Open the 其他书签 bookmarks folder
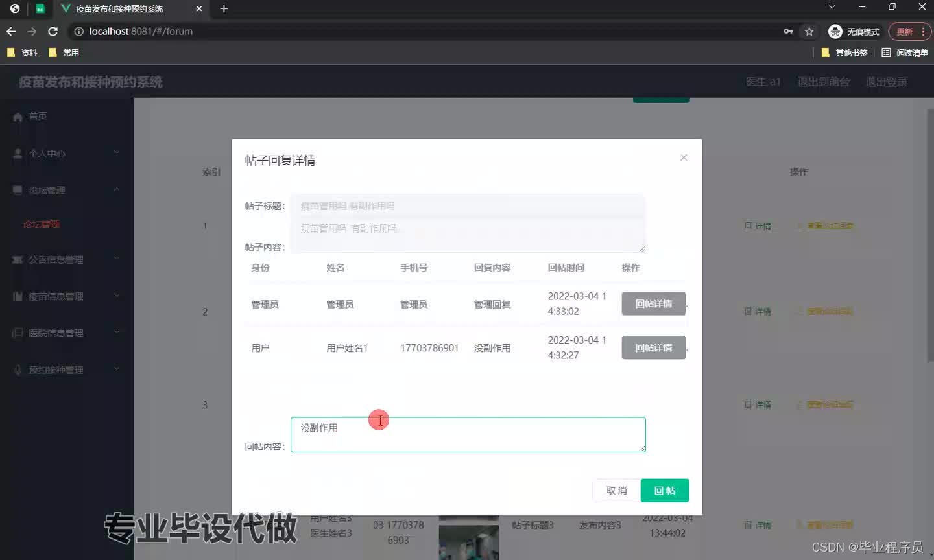Screen dimensions: 934x560 coord(844,52)
